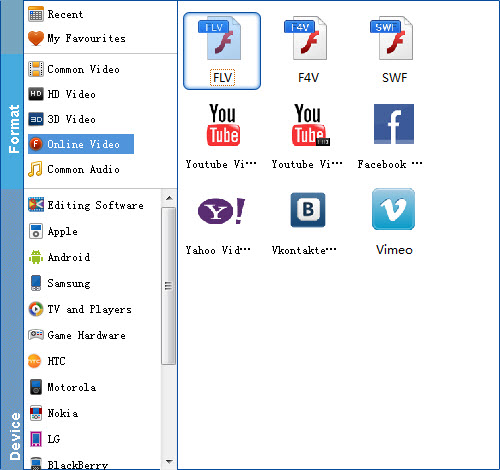500x470 pixels.
Task: Open the Format vertical tab
Action: (12, 122)
